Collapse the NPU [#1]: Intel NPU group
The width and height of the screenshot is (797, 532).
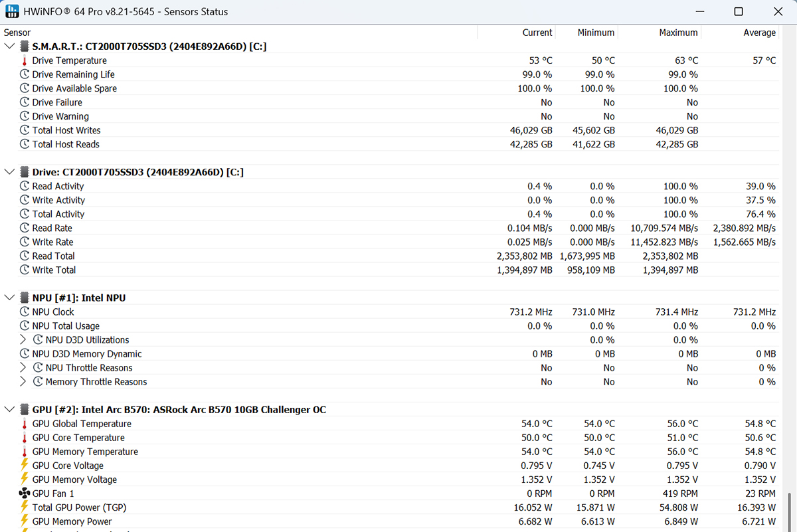[x=9, y=298]
